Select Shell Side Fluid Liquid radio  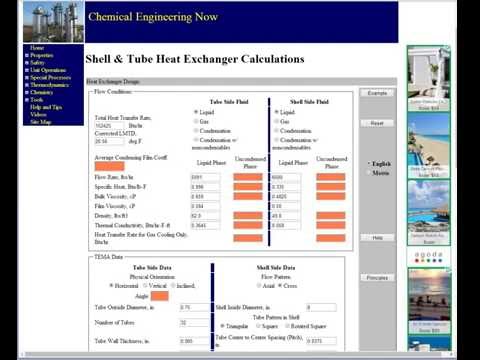tap(276, 112)
